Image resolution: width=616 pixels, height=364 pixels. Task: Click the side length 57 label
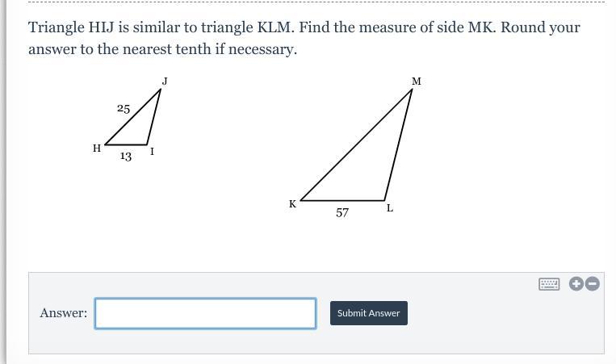pyautogui.click(x=342, y=212)
